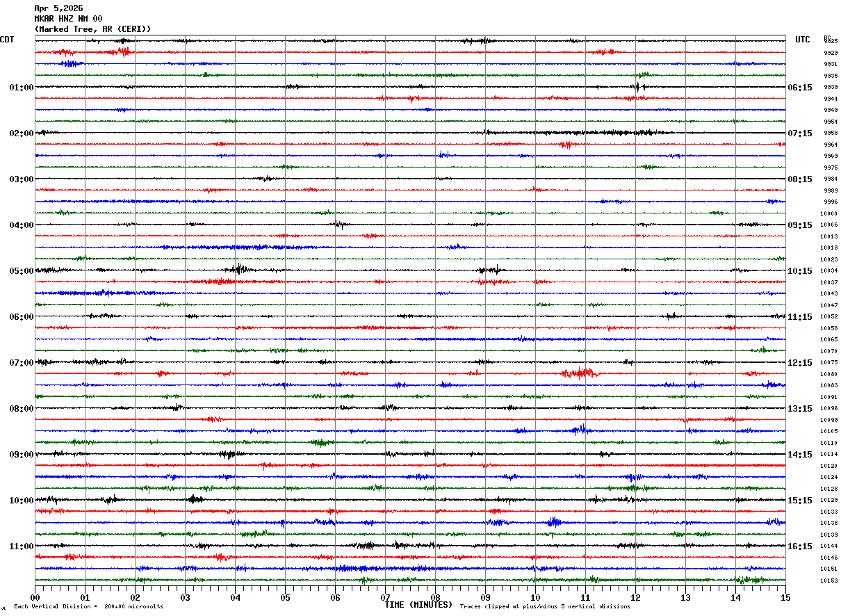Click the '08:00' CDT time label
841x616 pixels.
click(x=22, y=409)
